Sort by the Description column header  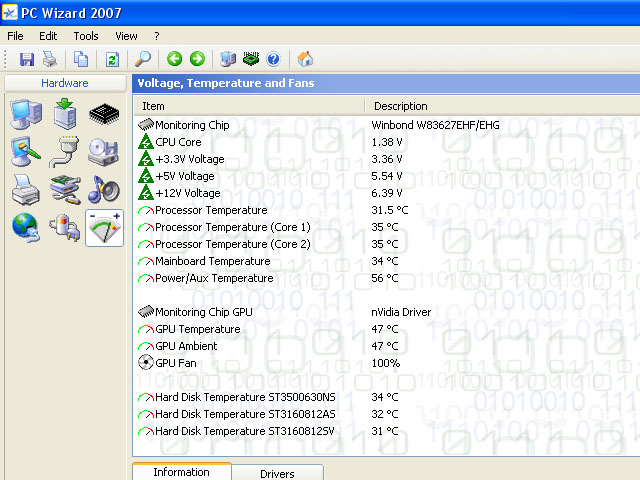pos(502,106)
